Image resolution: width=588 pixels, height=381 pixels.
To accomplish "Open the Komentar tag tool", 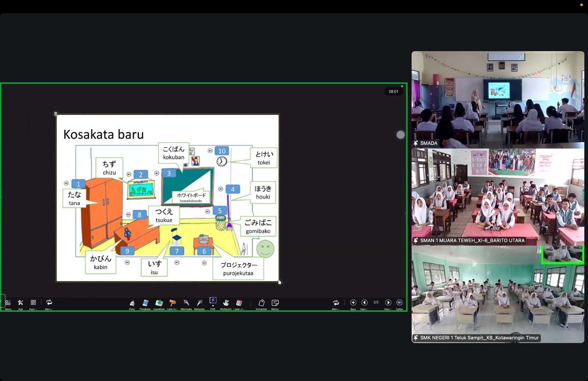I will 261,303.
